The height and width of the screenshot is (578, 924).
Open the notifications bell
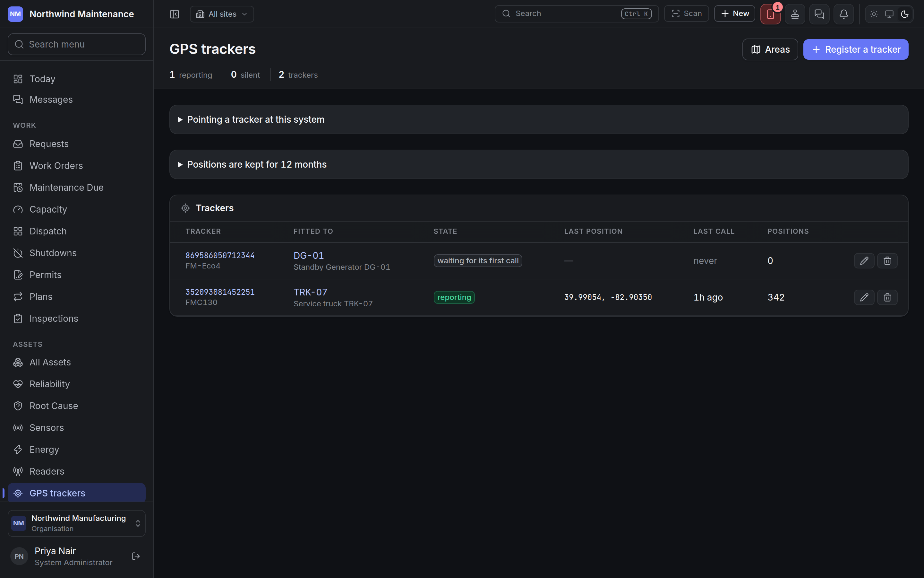(x=844, y=14)
